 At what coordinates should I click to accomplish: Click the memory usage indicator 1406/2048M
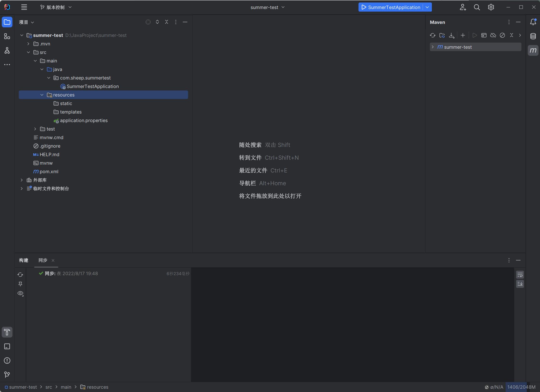pos(521,387)
